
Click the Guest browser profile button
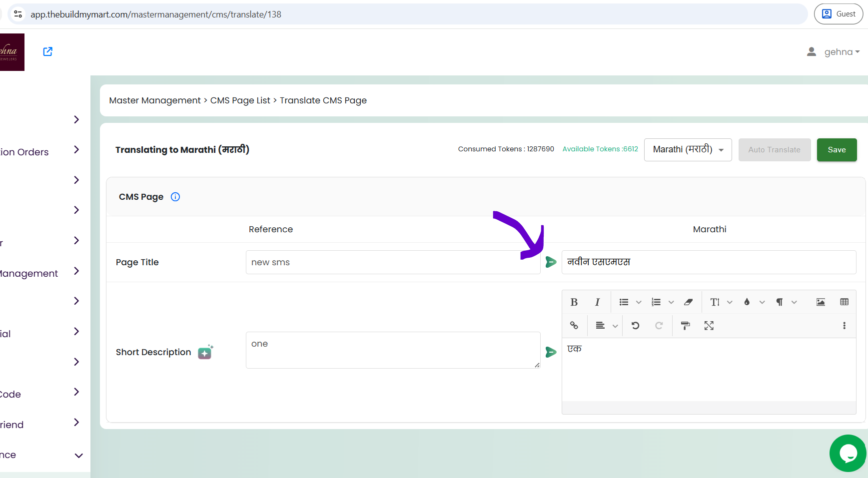point(839,14)
